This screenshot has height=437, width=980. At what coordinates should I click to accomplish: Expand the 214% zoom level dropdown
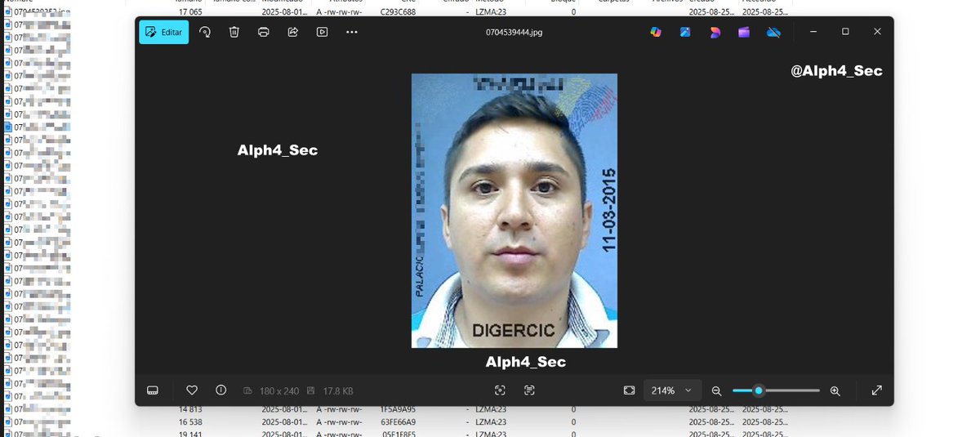click(x=672, y=390)
